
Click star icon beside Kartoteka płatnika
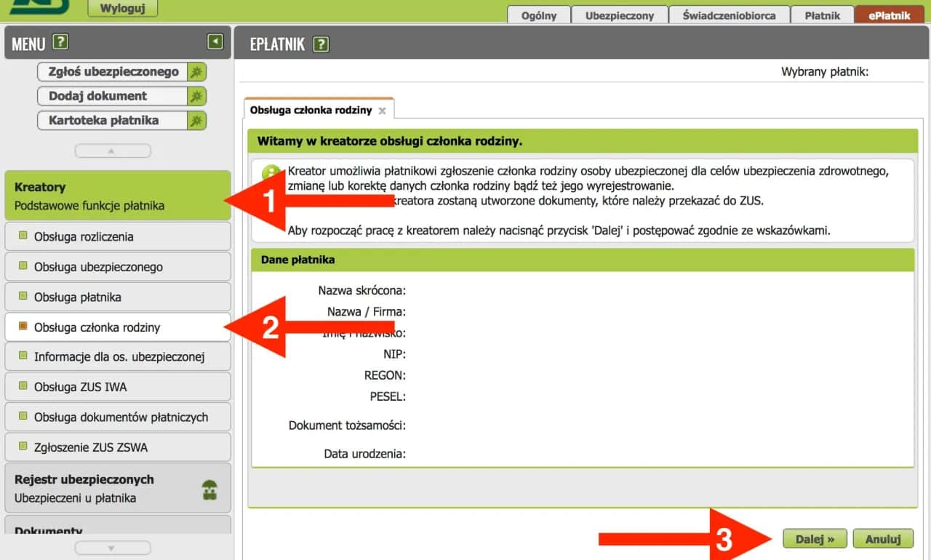[x=196, y=121]
